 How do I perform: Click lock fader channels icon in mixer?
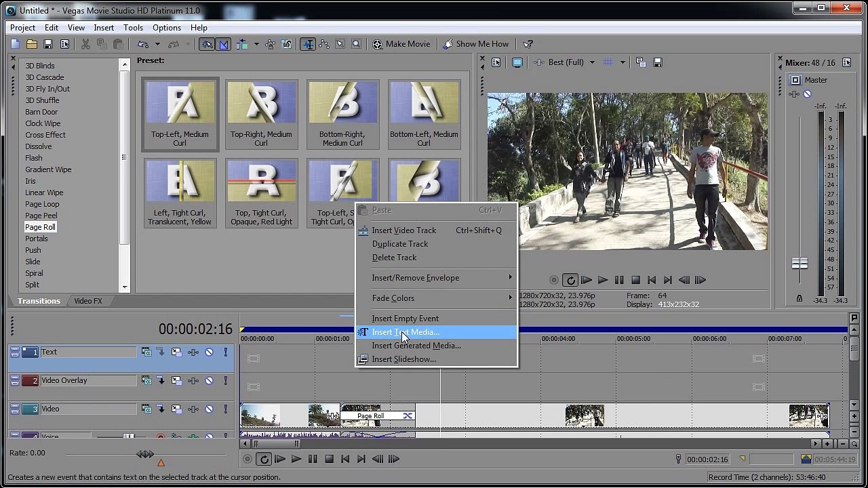[800, 299]
